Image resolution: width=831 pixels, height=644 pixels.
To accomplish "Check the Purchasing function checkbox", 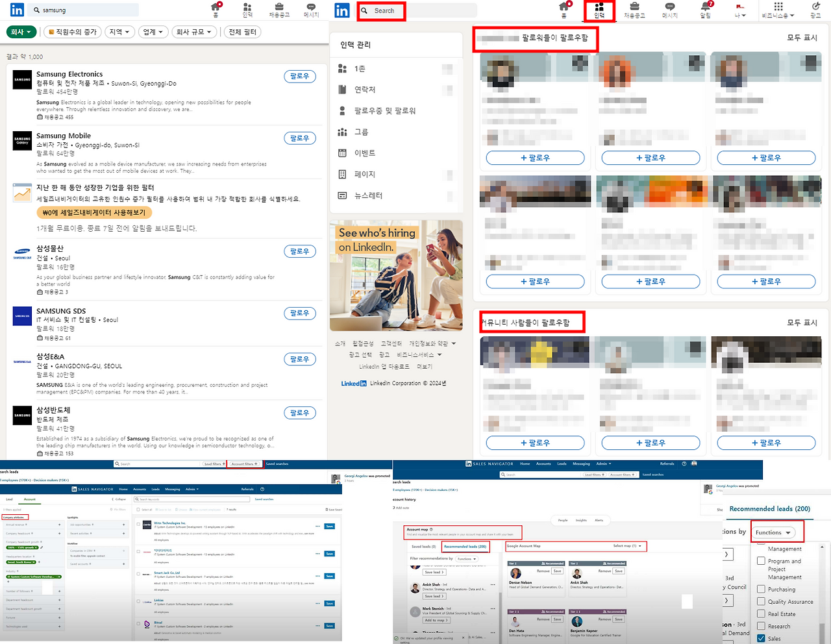I will [x=761, y=589].
